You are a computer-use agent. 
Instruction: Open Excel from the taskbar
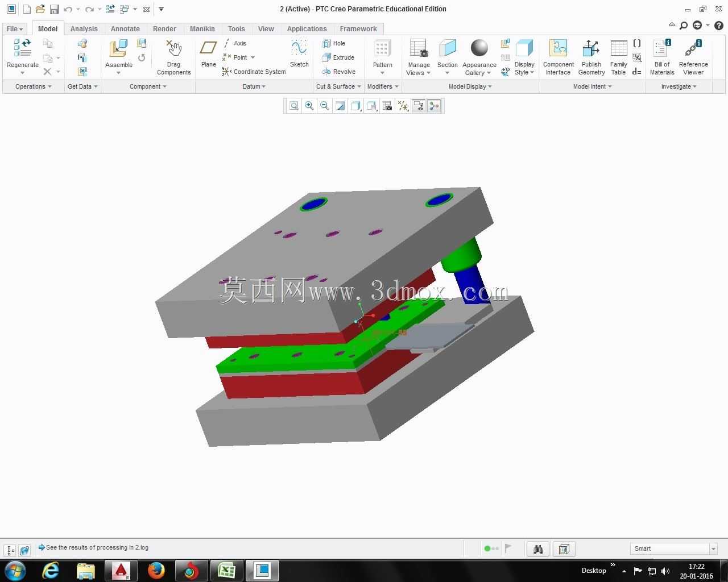[x=227, y=570]
